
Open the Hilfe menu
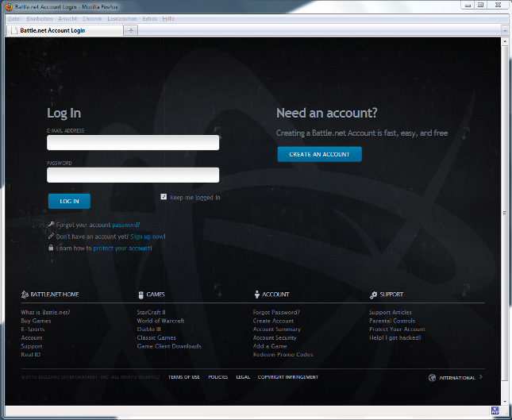click(x=168, y=19)
